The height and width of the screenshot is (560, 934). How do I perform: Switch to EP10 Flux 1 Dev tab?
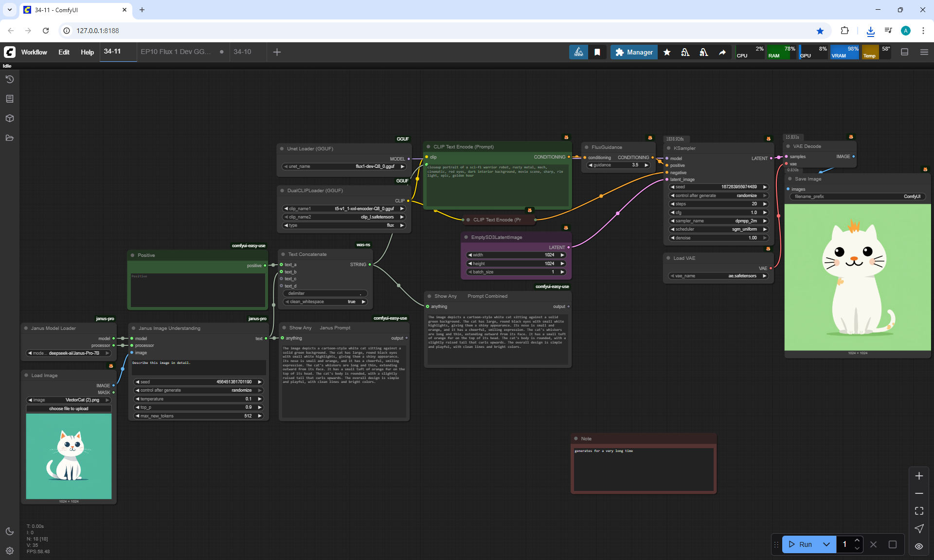(176, 52)
